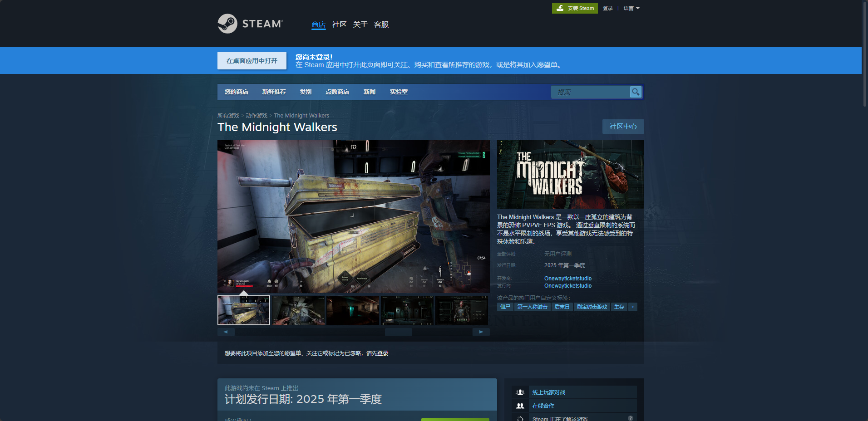Select the third dark corridor thumbnail

coord(353,310)
